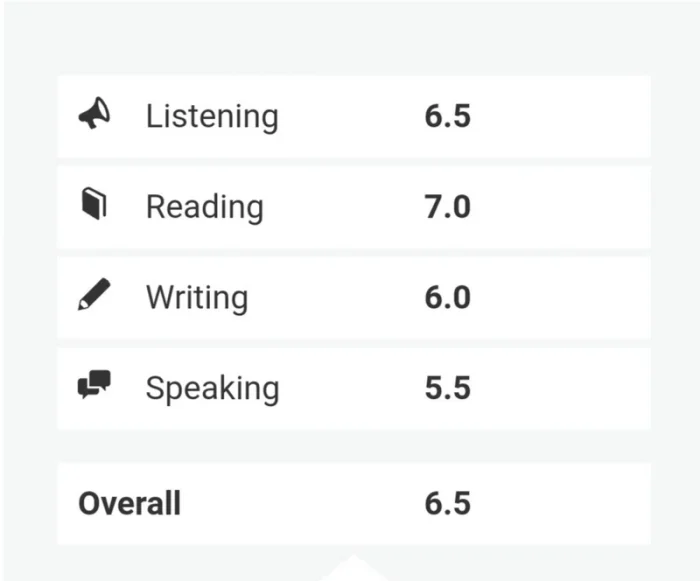
Task: Select the Speaking label
Action: 213,389
